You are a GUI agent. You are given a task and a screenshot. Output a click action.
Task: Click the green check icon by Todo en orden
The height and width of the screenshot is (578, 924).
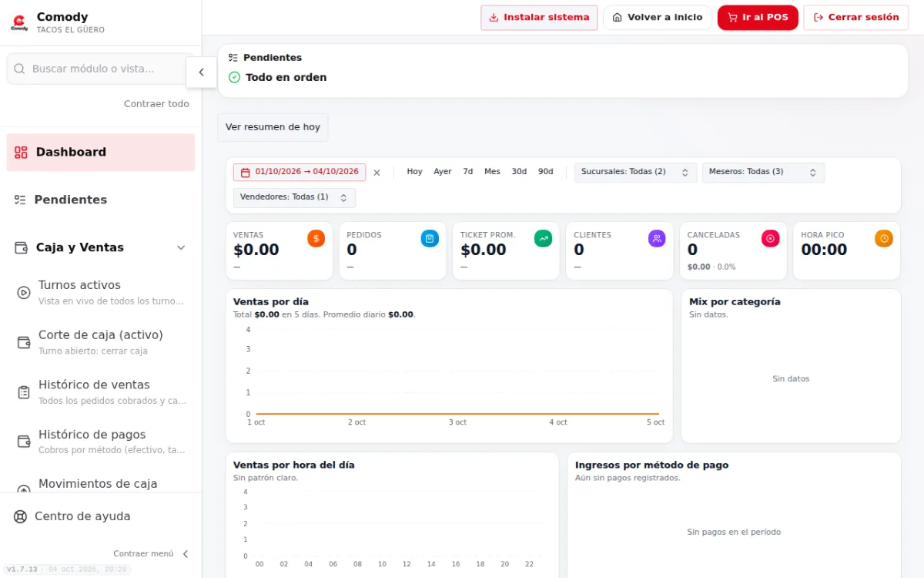click(235, 77)
